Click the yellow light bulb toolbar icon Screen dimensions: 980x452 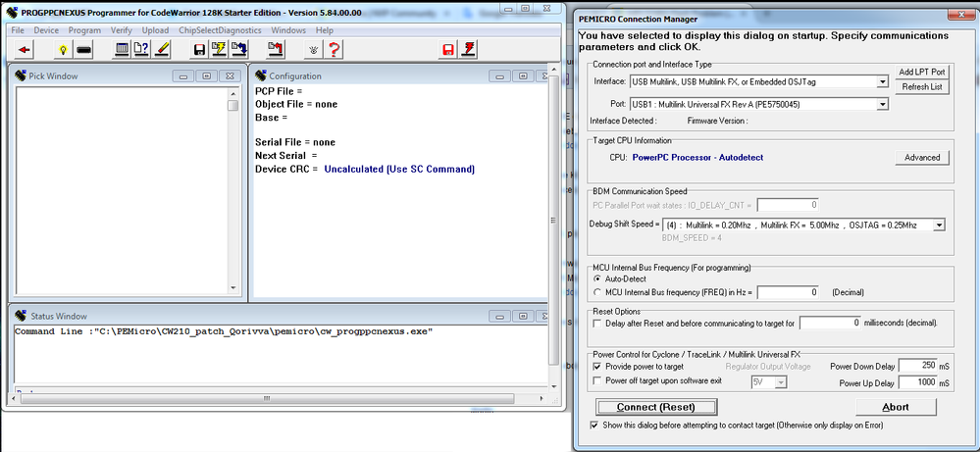63,49
